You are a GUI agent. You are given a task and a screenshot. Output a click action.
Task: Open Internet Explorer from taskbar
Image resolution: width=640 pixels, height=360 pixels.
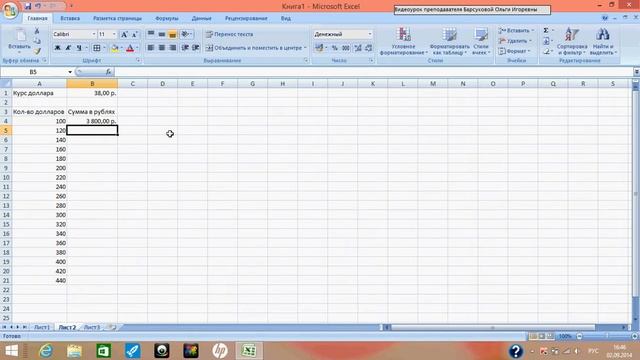(x=45, y=351)
